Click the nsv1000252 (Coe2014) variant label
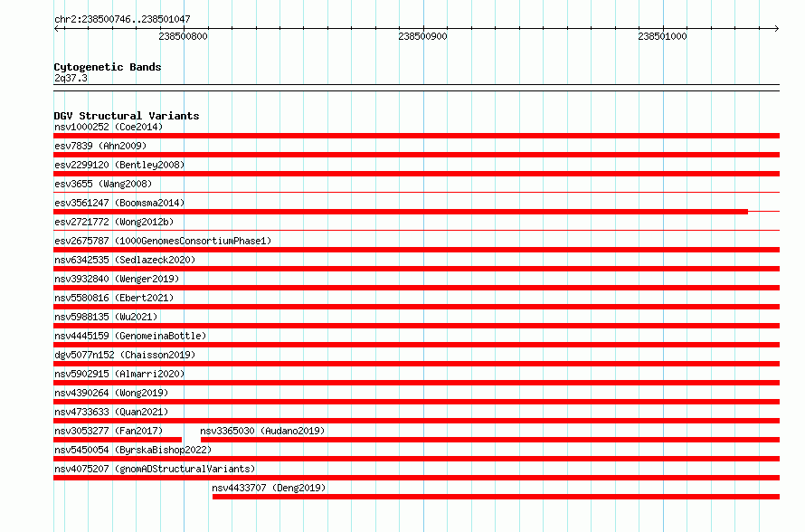This screenshot has height=532, width=805. tap(109, 127)
